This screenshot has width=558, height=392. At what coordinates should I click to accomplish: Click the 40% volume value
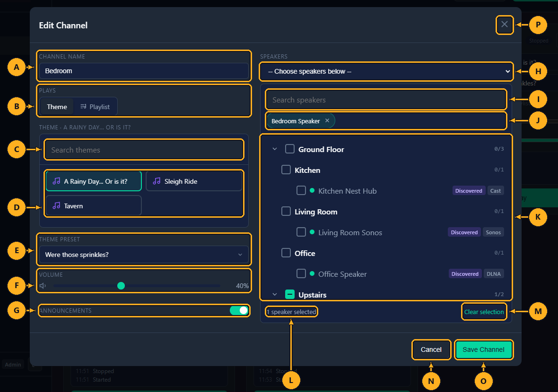(242, 286)
